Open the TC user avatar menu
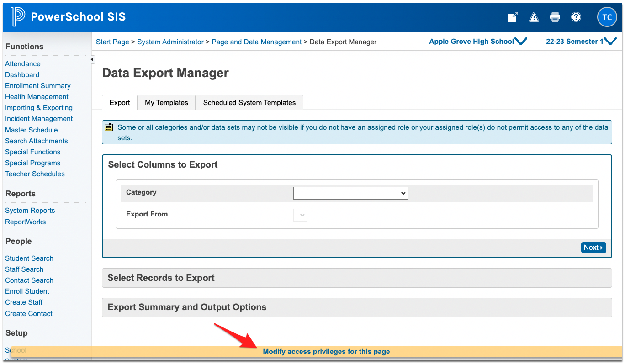Image resolution: width=625 pixels, height=364 pixels. click(x=607, y=17)
